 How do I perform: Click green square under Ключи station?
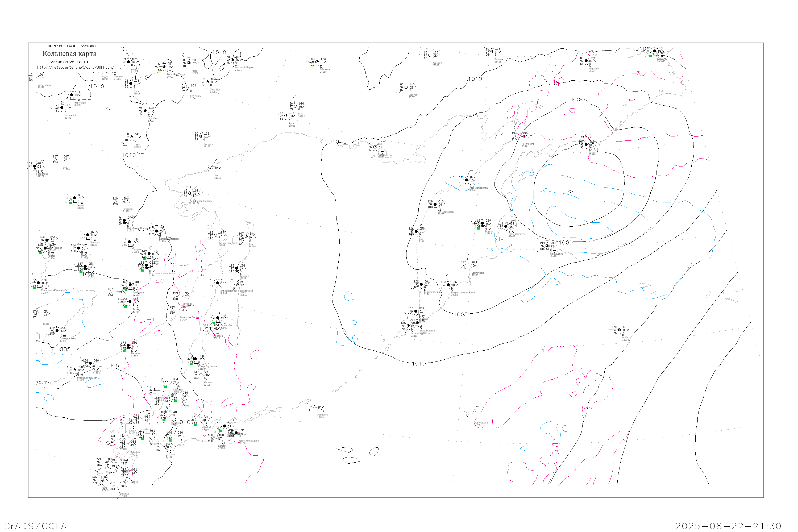point(478,228)
